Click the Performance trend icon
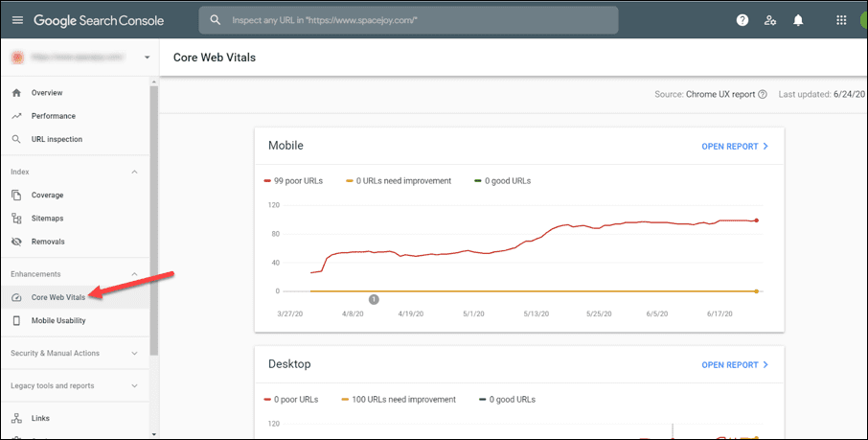 [16, 116]
